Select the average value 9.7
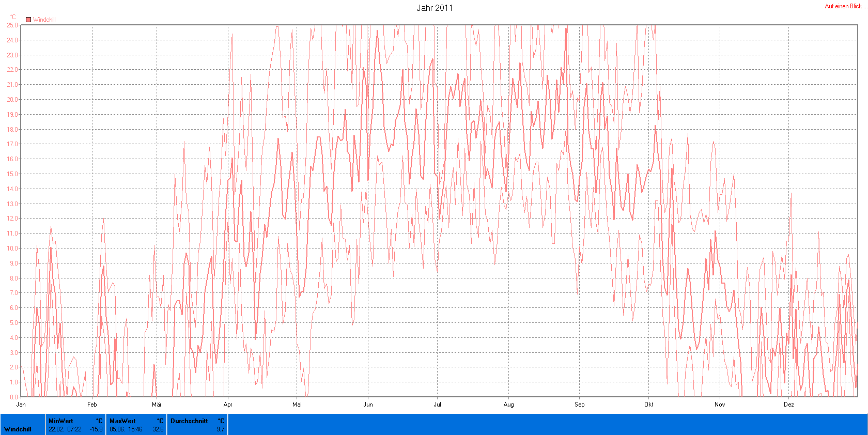Screen dimensions: 868x435 click(x=221, y=429)
